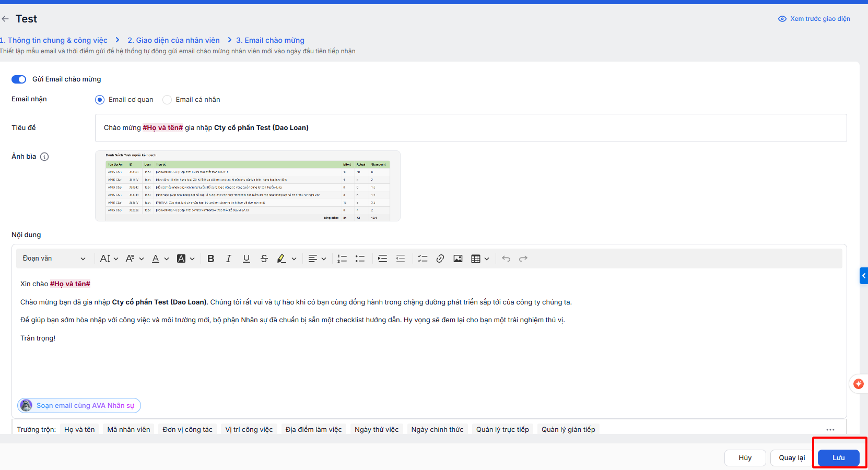Toggle bold formatting

point(211,258)
